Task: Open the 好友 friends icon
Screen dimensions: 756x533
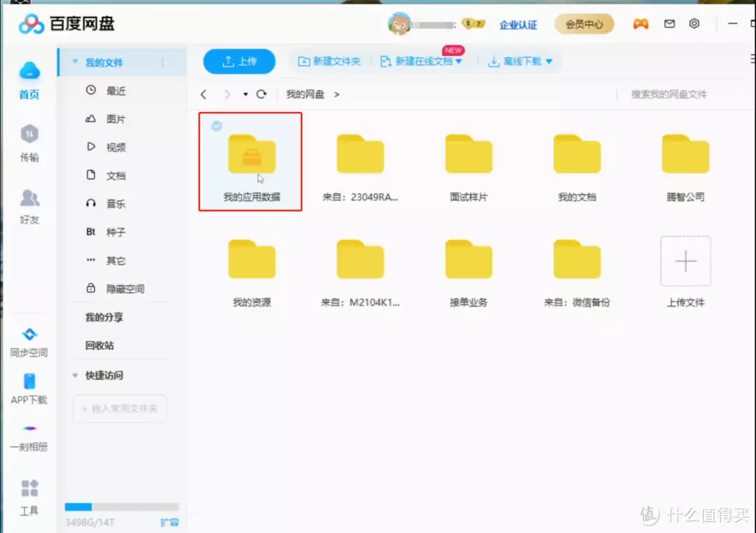Action: 29,198
